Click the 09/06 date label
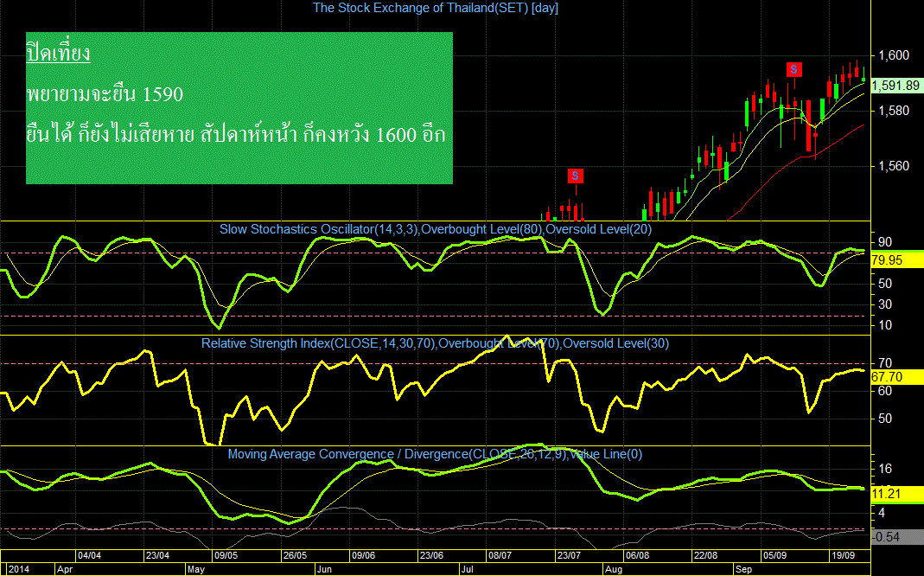This screenshot has height=576, width=924. [x=363, y=555]
